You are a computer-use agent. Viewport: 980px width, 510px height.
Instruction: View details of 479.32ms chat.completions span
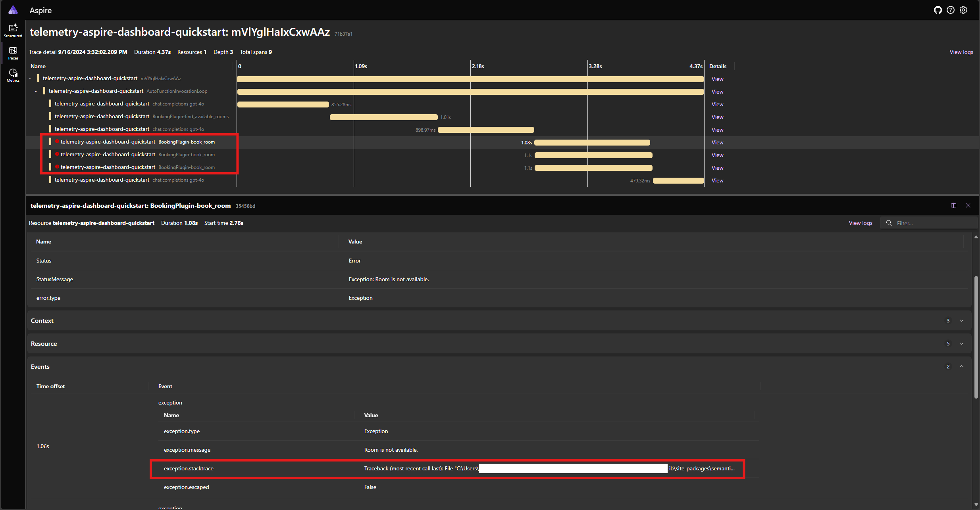(717, 180)
